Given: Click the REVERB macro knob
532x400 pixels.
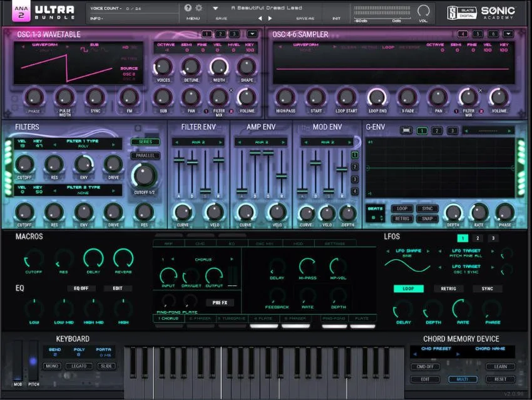Looking at the screenshot, I should point(123,258).
